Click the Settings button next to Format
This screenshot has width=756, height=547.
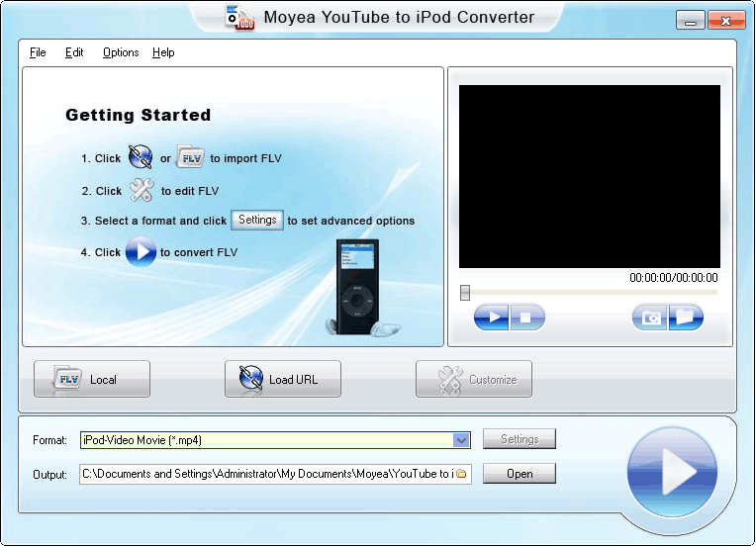click(x=520, y=439)
